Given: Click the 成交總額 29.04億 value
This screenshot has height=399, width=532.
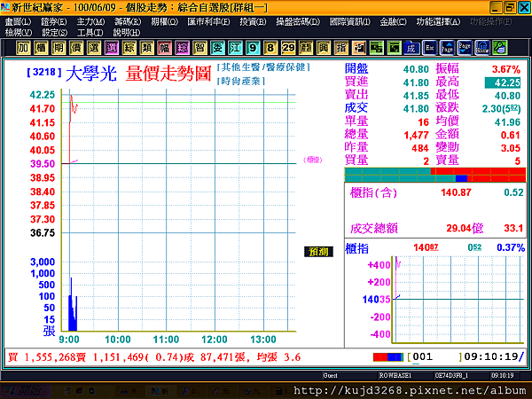Looking at the screenshot, I should pos(465,228).
